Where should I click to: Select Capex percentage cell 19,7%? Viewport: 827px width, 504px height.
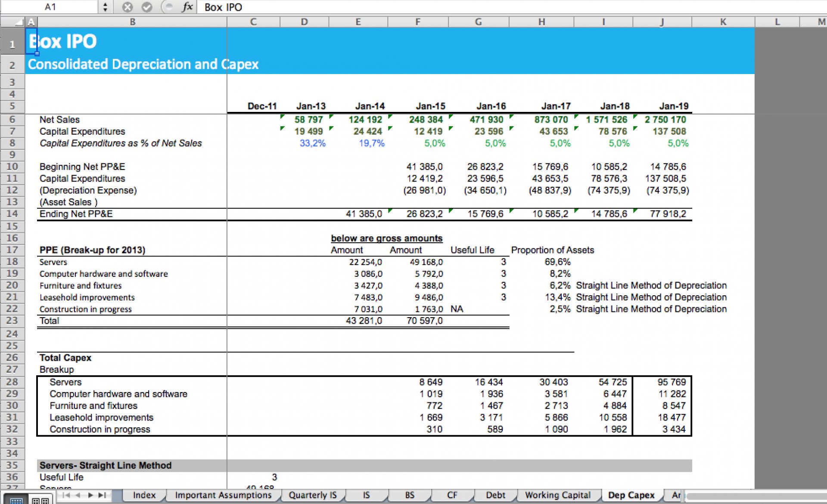[x=372, y=143]
